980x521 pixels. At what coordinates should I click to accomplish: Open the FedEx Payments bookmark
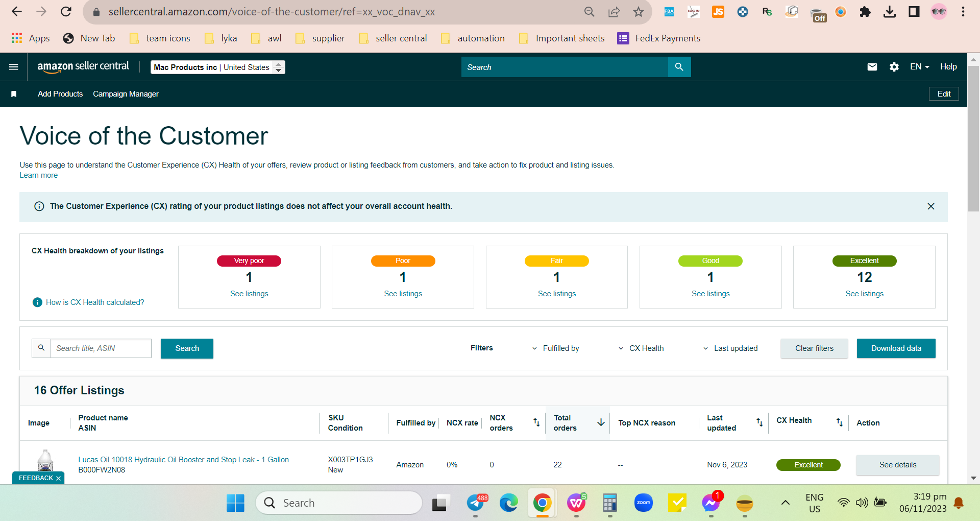(x=659, y=38)
